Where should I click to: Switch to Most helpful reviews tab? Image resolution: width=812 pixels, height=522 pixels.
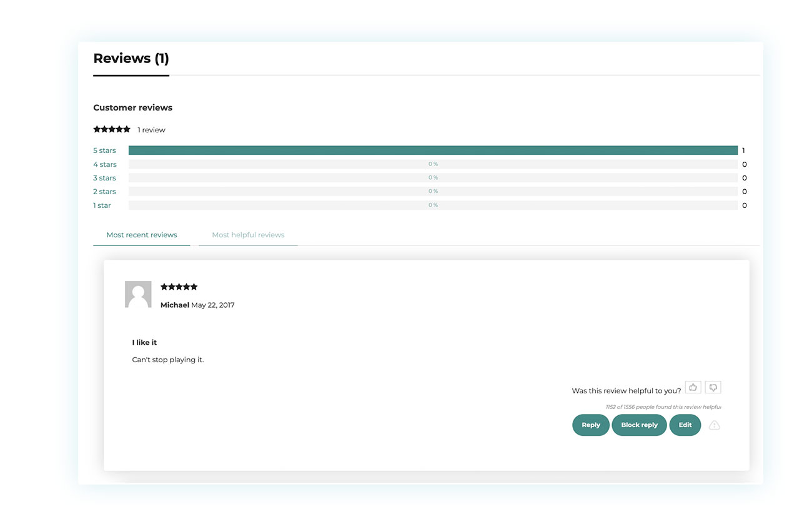click(x=248, y=235)
